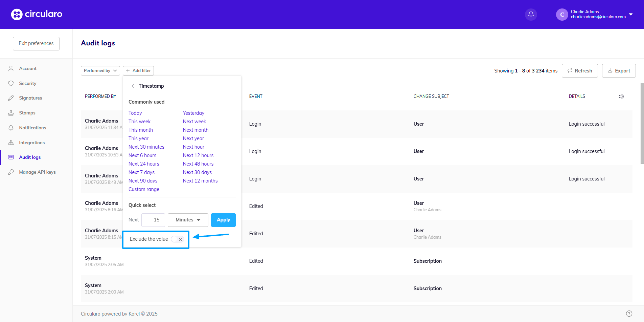Click the notification bell icon
Viewport: 644px width, 322px height.
click(x=531, y=14)
